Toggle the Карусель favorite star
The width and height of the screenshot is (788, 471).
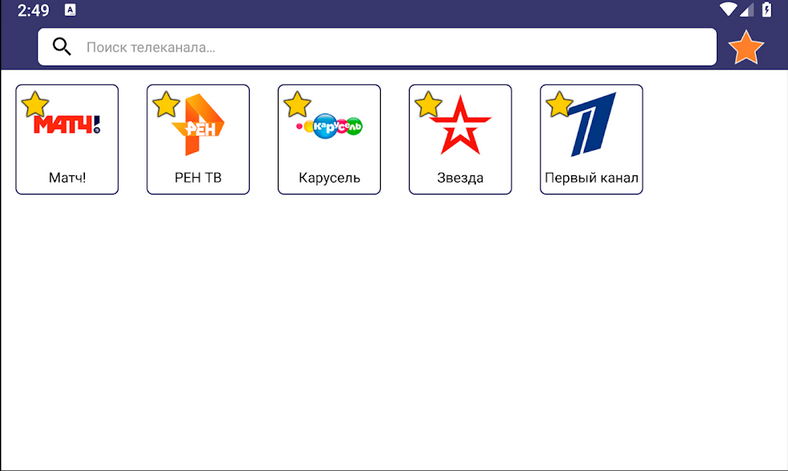coord(297,104)
